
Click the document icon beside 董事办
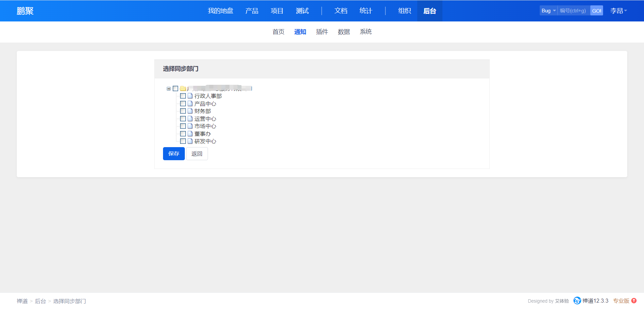(x=190, y=134)
